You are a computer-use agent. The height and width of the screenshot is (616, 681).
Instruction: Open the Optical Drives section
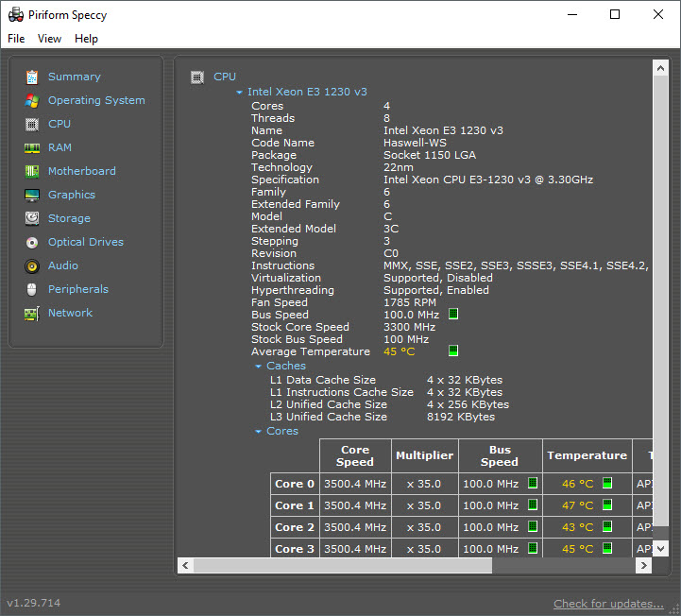86,242
